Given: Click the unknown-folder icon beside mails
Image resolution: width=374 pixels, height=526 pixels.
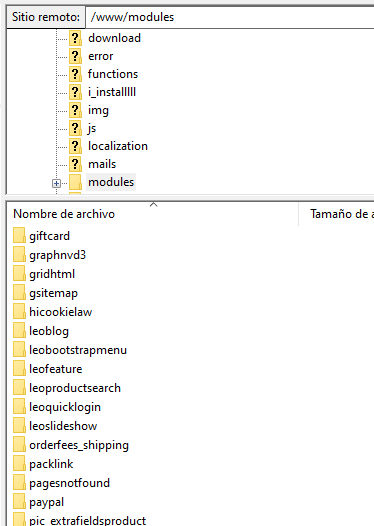Looking at the screenshot, I should [x=75, y=164].
